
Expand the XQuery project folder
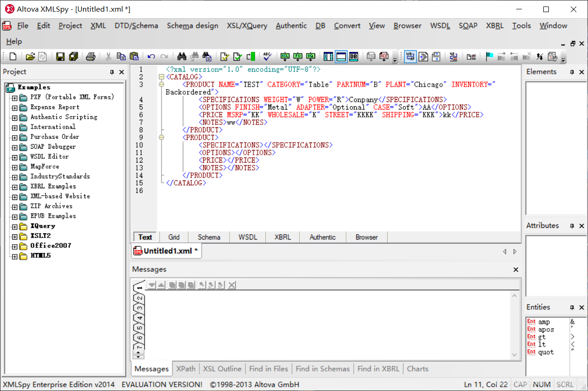14,226
